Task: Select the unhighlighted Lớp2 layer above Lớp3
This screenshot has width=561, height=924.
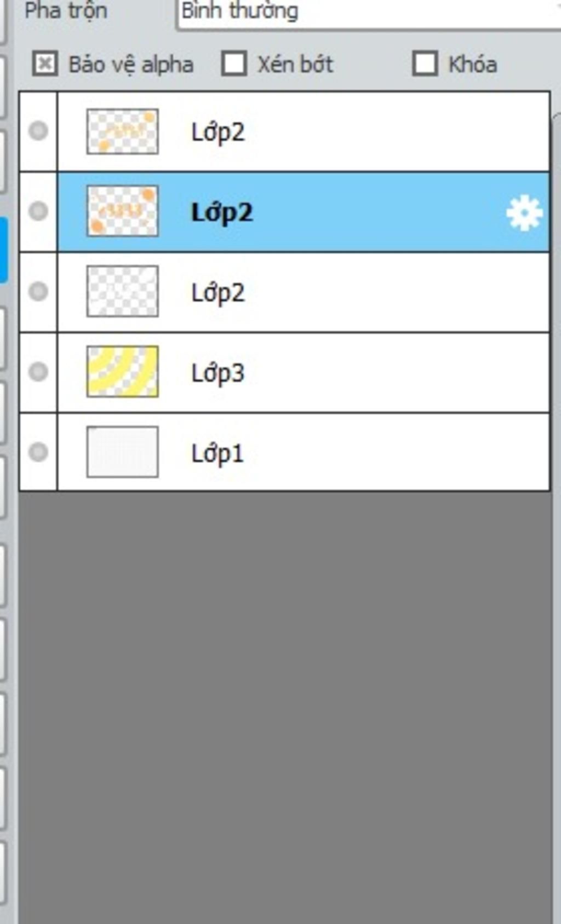Action: (x=217, y=292)
